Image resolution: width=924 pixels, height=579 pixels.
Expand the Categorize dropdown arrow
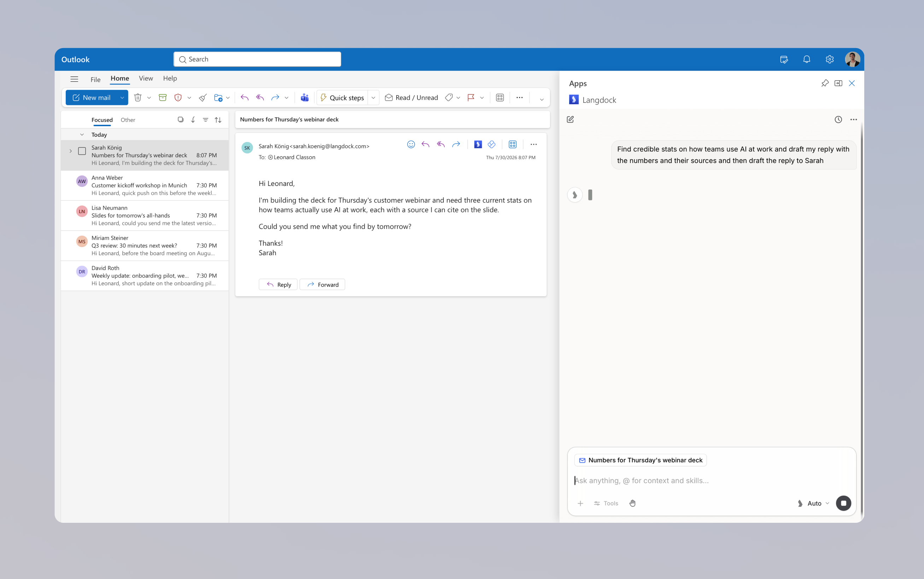pos(458,98)
